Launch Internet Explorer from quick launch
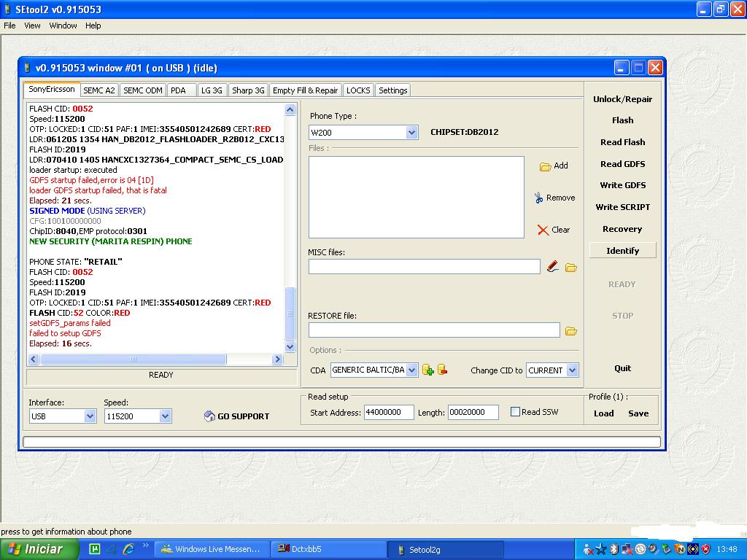Image resolution: width=747 pixels, height=560 pixels. [x=128, y=549]
